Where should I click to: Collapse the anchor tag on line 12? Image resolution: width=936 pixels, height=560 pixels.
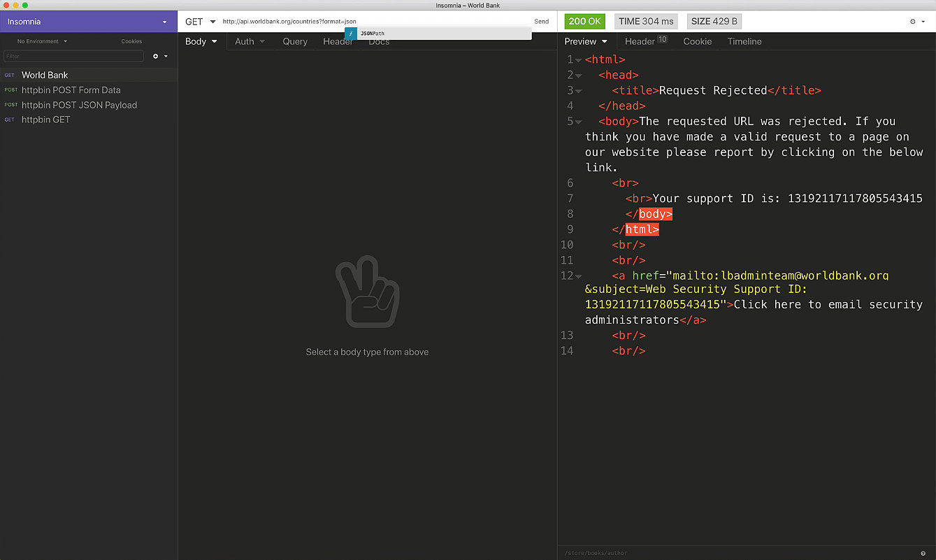coord(579,276)
